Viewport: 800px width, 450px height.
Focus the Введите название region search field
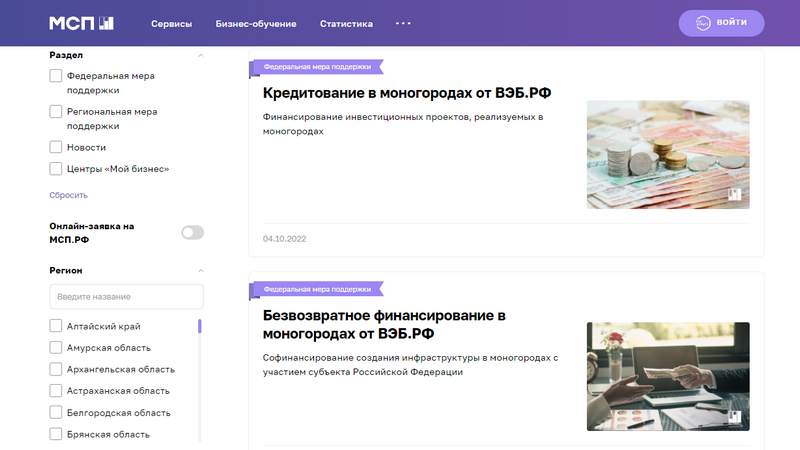[x=127, y=296]
